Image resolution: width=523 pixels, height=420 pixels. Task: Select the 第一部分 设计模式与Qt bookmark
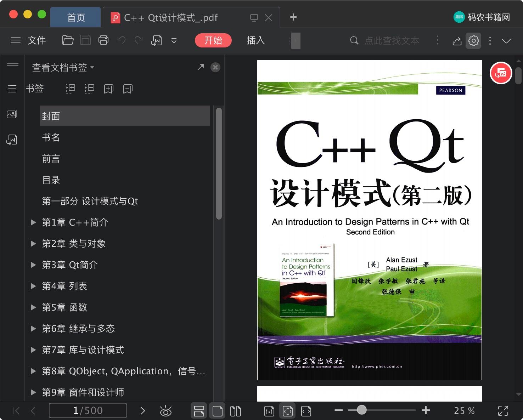coord(90,201)
